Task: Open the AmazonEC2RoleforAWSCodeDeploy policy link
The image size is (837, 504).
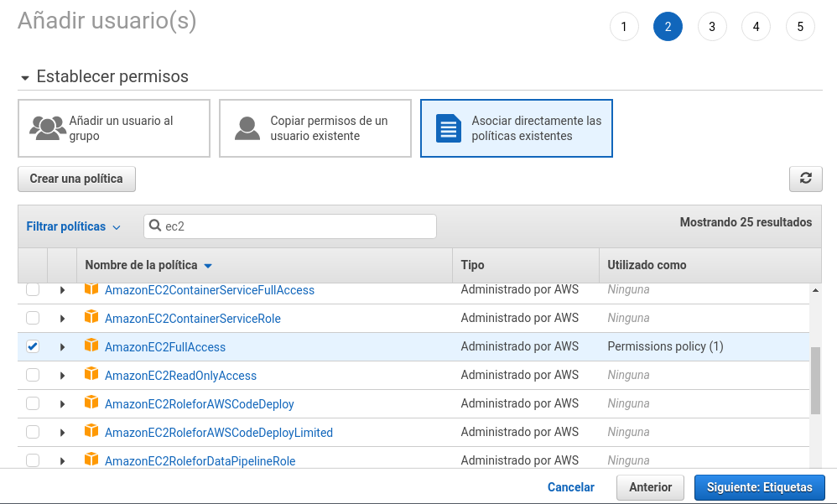Action: click(x=199, y=404)
